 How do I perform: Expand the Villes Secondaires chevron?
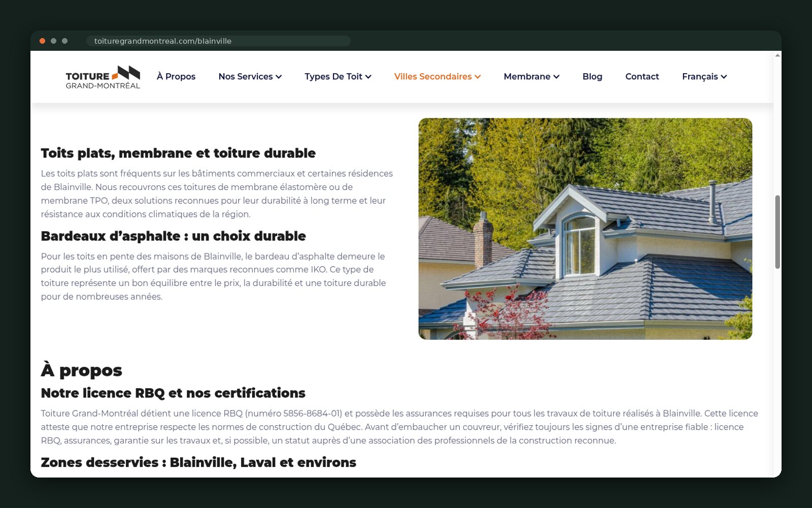point(478,77)
